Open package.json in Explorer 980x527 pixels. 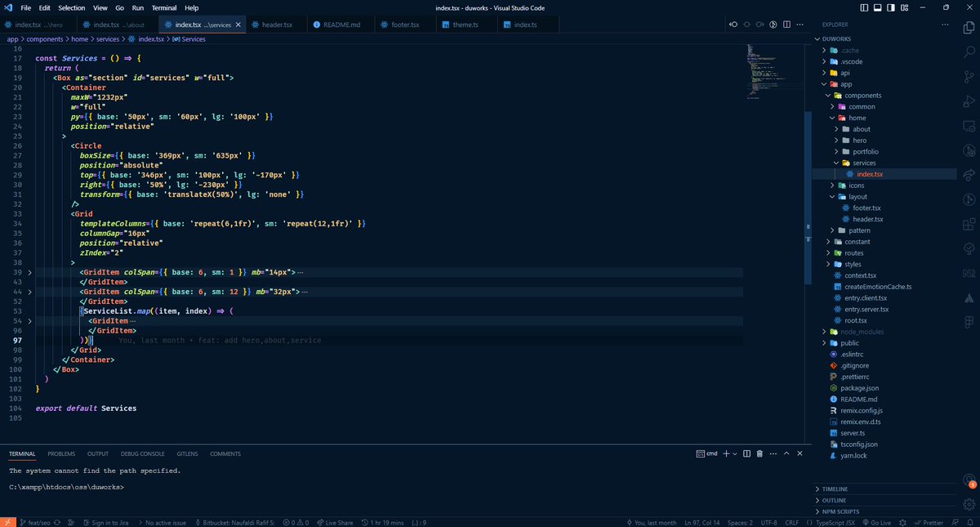click(885, 388)
